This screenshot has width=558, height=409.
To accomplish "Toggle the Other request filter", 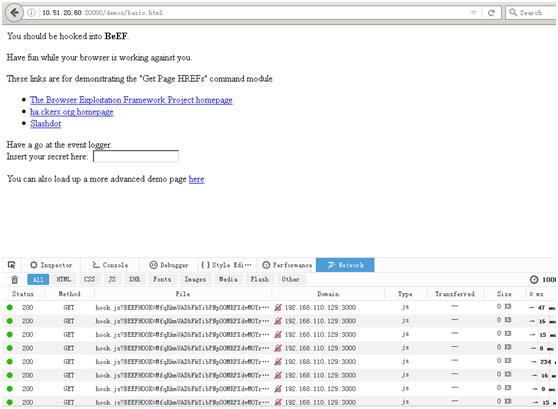I will [290, 279].
